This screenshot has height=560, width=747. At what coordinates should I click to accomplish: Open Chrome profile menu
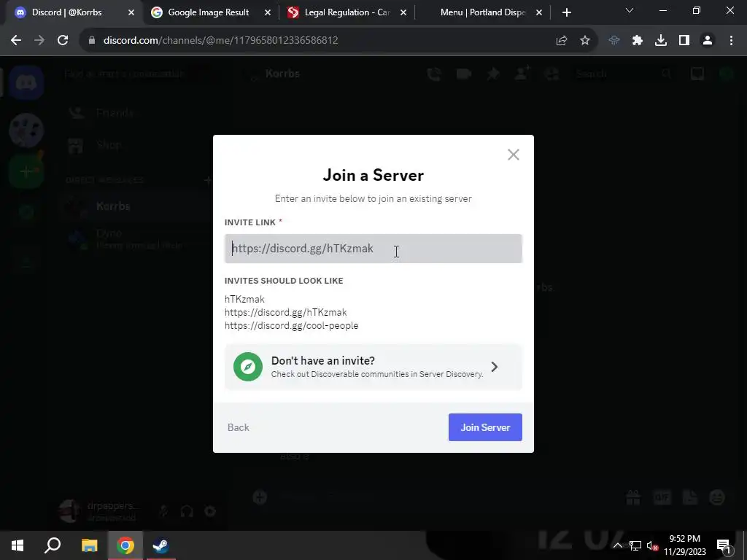point(708,40)
